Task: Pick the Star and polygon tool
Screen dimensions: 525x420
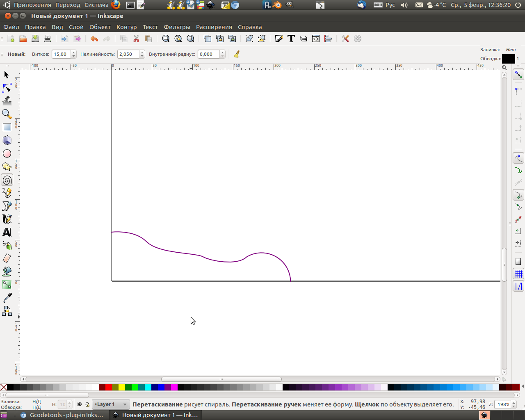Action: point(7,167)
